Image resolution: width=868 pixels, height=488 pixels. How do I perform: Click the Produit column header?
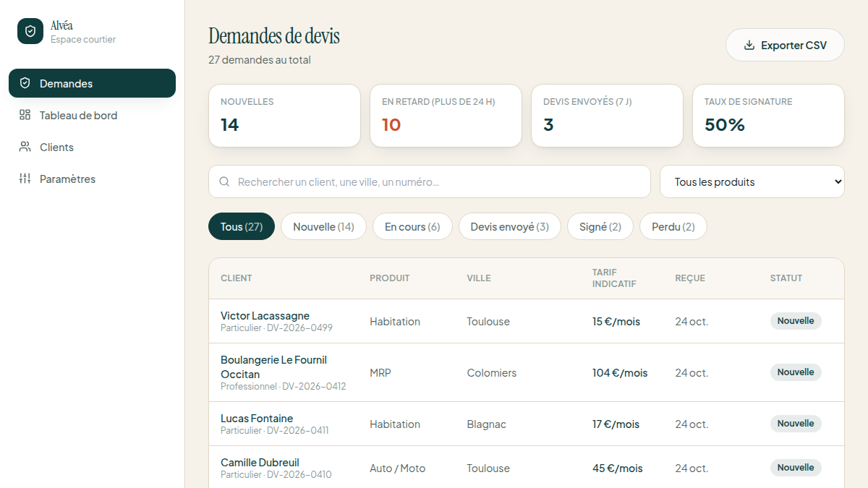[x=390, y=278]
